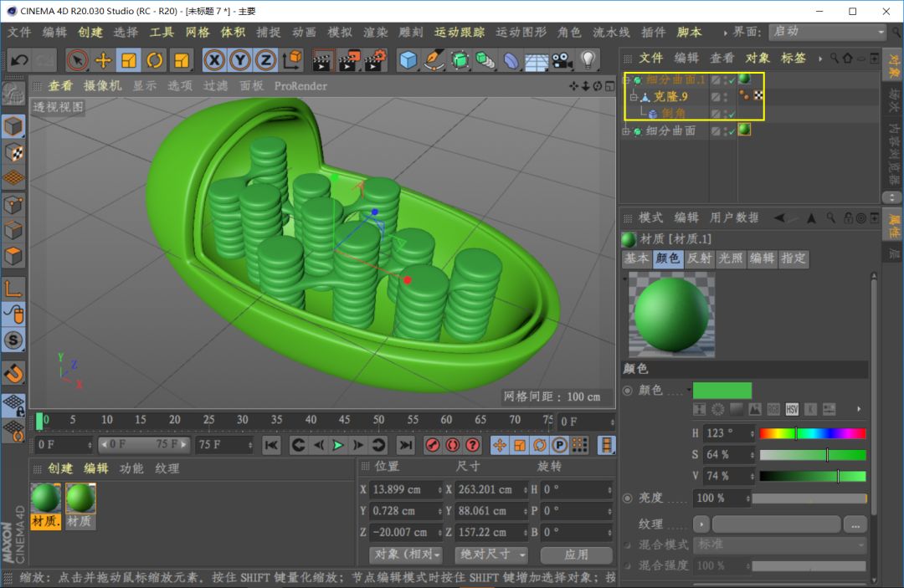Switch to the 反射 material tab

coord(699,258)
